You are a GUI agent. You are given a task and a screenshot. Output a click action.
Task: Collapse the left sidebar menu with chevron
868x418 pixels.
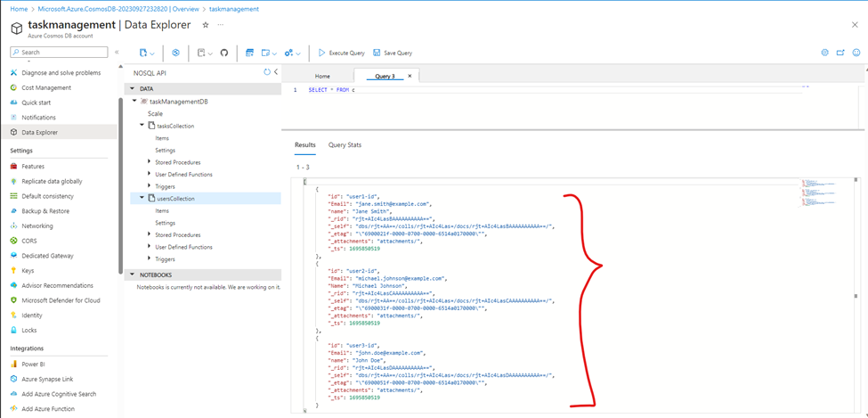117,52
